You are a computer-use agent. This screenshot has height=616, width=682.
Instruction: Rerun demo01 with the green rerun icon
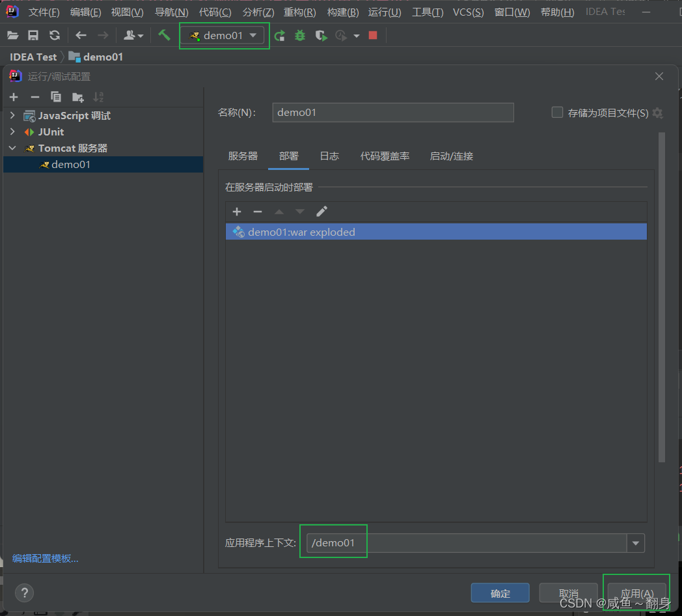279,35
